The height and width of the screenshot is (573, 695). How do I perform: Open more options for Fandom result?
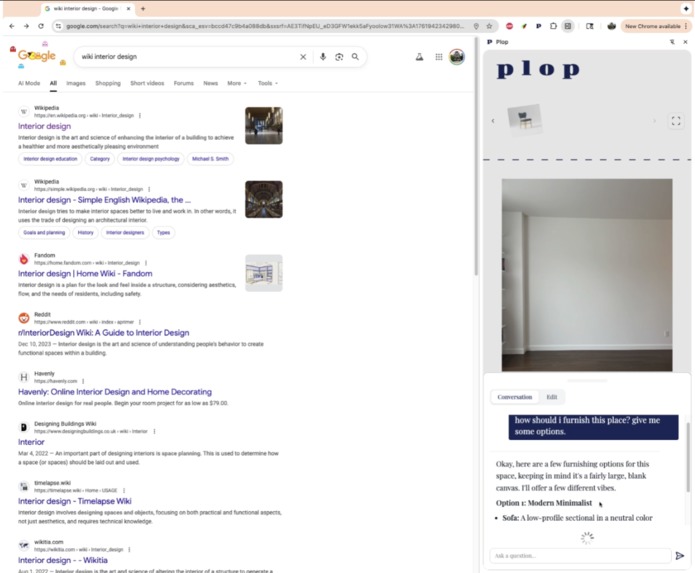(x=146, y=263)
